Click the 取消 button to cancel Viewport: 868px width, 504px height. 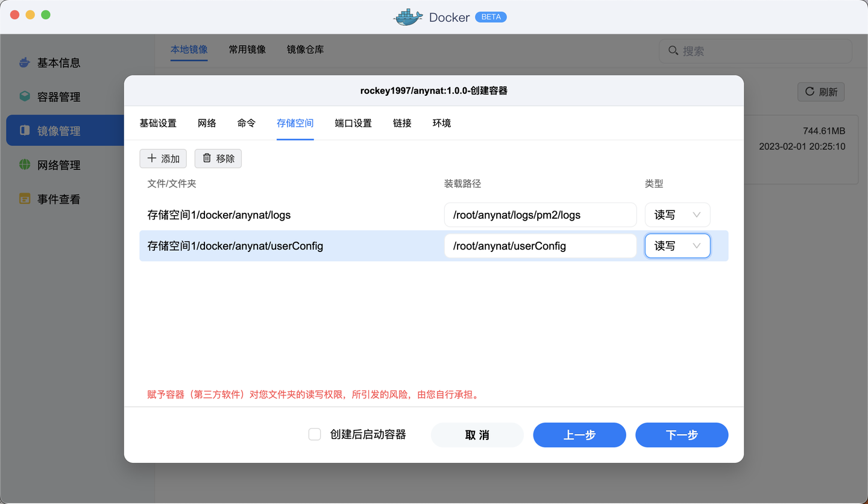tap(477, 435)
